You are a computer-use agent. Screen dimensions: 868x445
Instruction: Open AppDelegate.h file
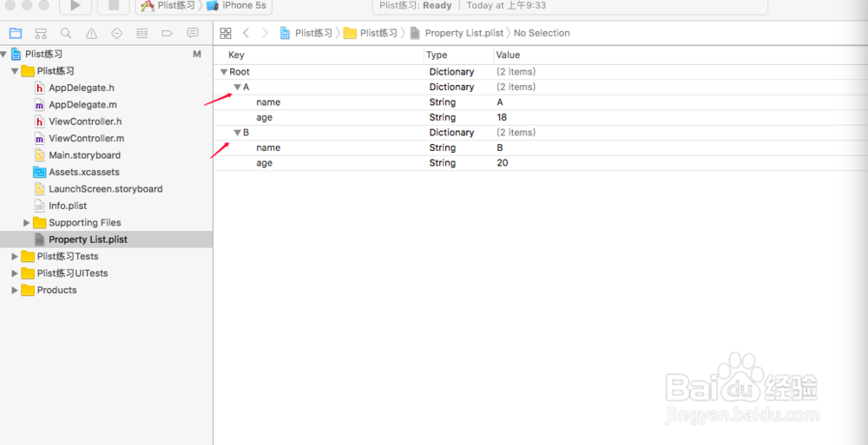(82, 88)
